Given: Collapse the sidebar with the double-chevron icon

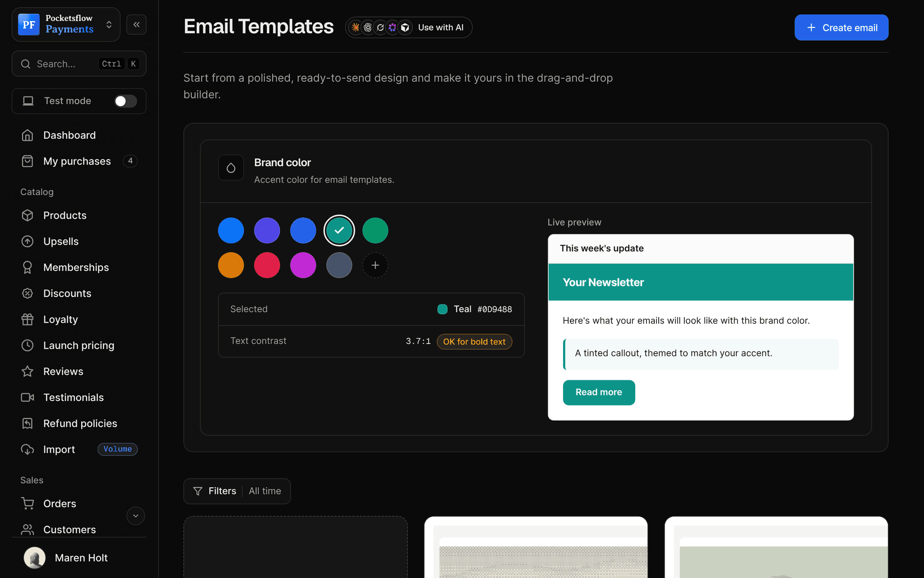Looking at the screenshot, I should tap(136, 24).
